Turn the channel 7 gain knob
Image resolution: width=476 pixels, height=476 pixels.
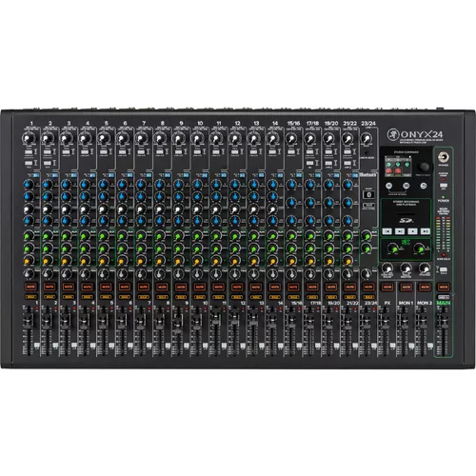(x=141, y=138)
